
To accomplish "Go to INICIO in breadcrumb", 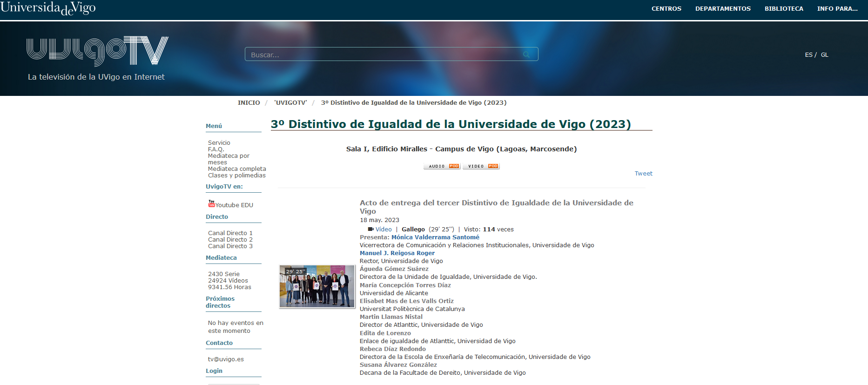I will pos(249,103).
